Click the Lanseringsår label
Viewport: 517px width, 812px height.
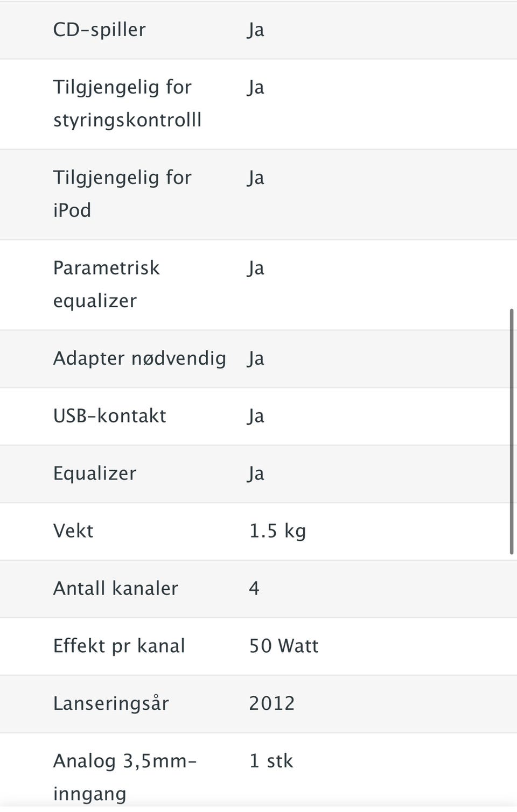pyautogui.click(x=111, y=704)
